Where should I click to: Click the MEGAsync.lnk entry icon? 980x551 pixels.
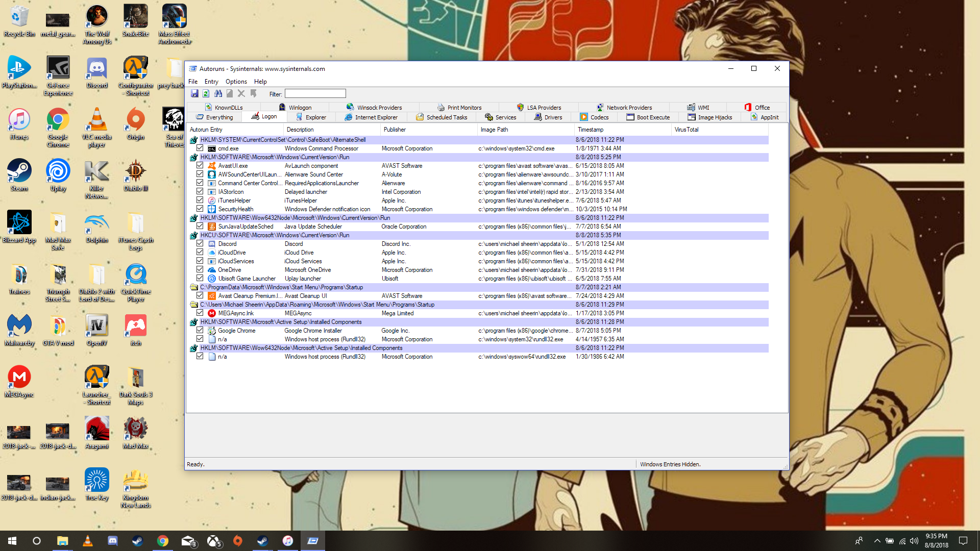212,313
